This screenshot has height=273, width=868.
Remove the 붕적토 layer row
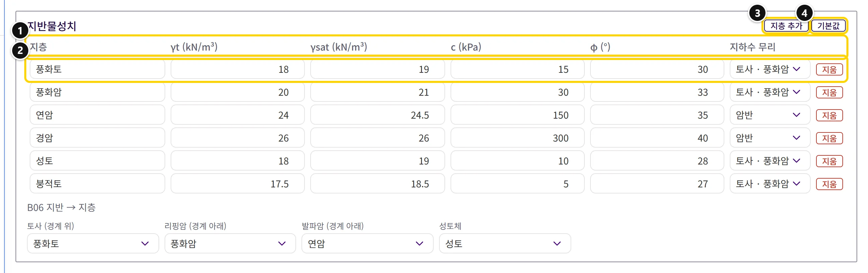(x=829, y=184)
